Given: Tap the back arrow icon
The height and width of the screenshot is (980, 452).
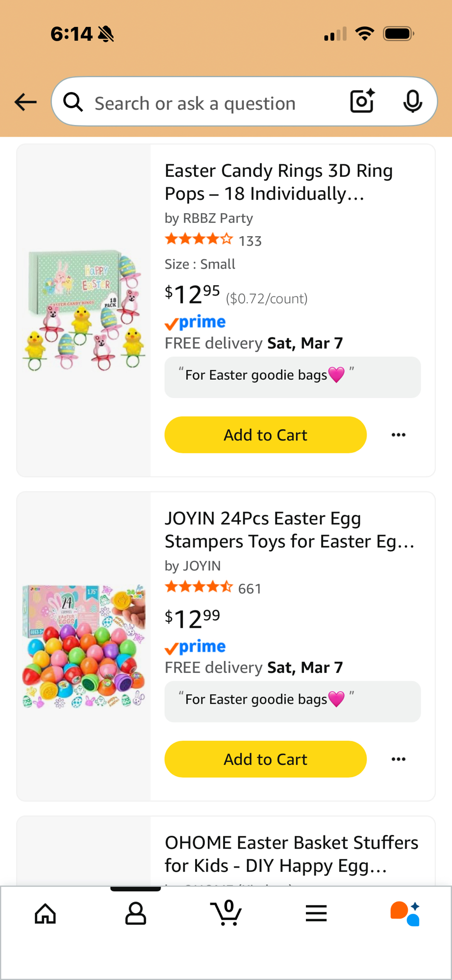Looking at the screenshot, I should [26, 102].
